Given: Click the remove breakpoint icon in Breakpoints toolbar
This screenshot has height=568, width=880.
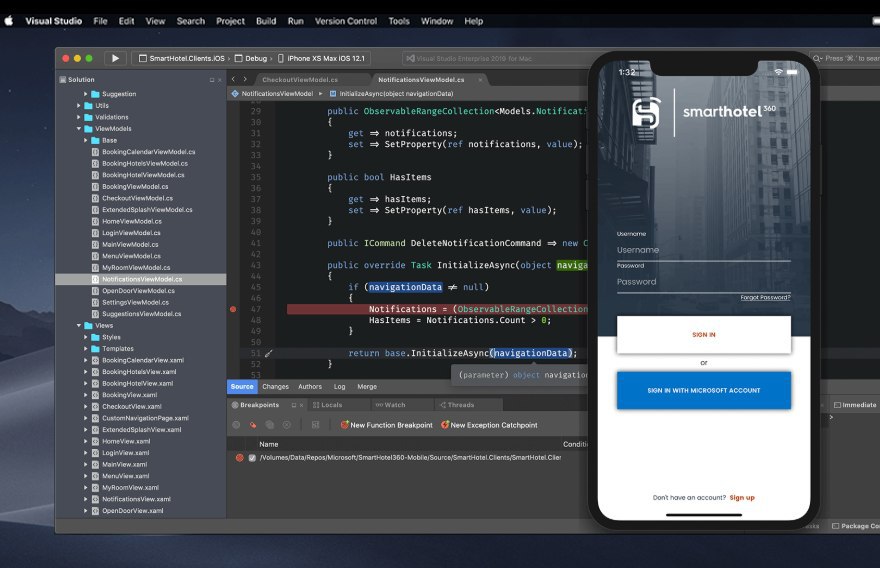Looking at the screenshot, I should 253,425.
